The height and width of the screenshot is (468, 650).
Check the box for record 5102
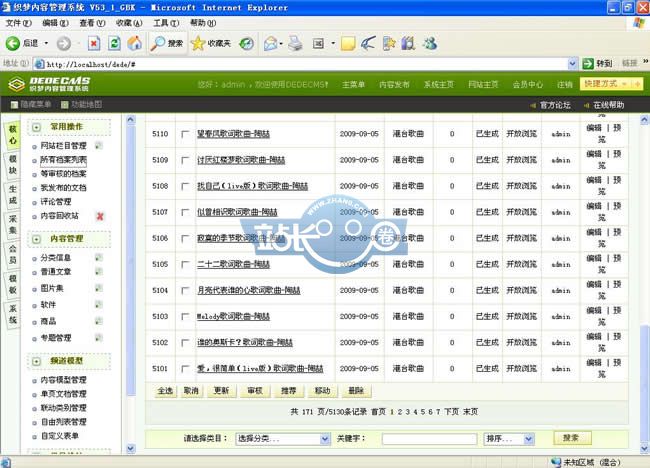185,343
